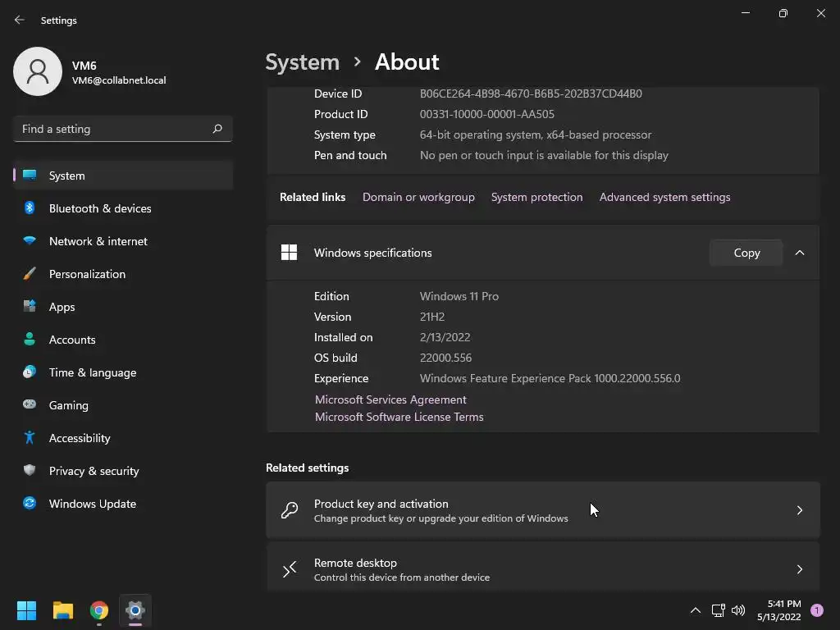Click the Accounts person icon in the sidebar
This screenshot has height=630, width=840.
click(x=30, y=339)
